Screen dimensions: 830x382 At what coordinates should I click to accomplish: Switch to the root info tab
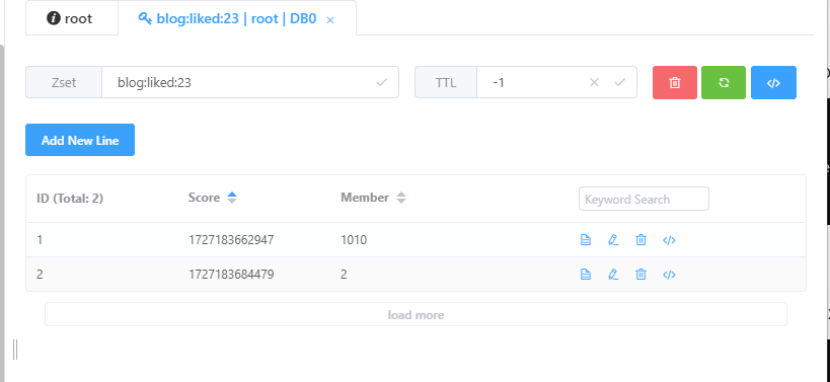[x=71, y=19]
